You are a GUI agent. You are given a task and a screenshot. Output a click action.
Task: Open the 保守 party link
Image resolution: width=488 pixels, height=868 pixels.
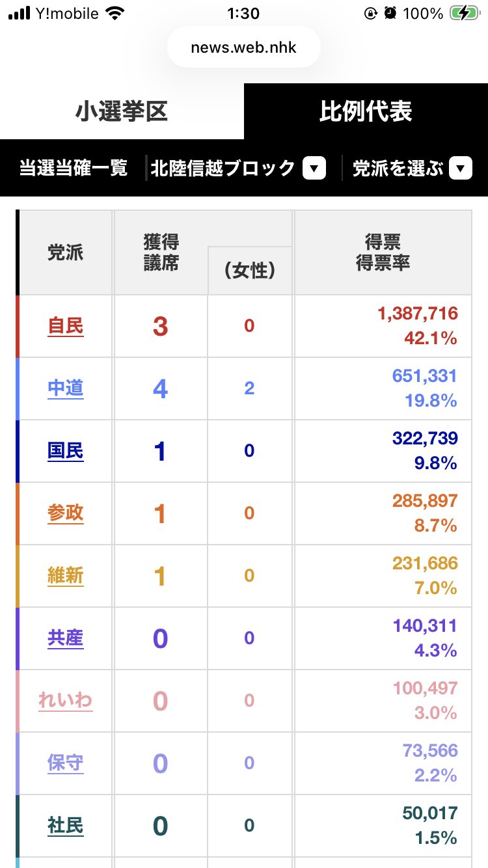click(66, 763)
